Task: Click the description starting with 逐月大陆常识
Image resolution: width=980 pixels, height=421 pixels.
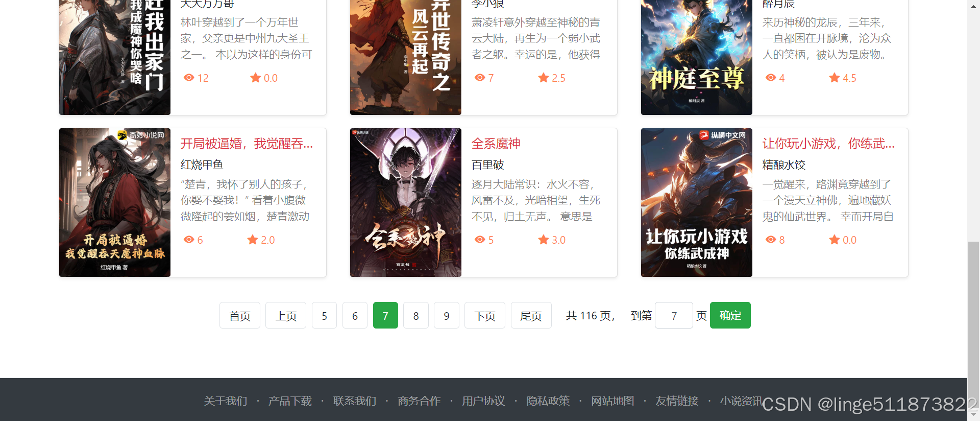Action: [x=536, y=200]
